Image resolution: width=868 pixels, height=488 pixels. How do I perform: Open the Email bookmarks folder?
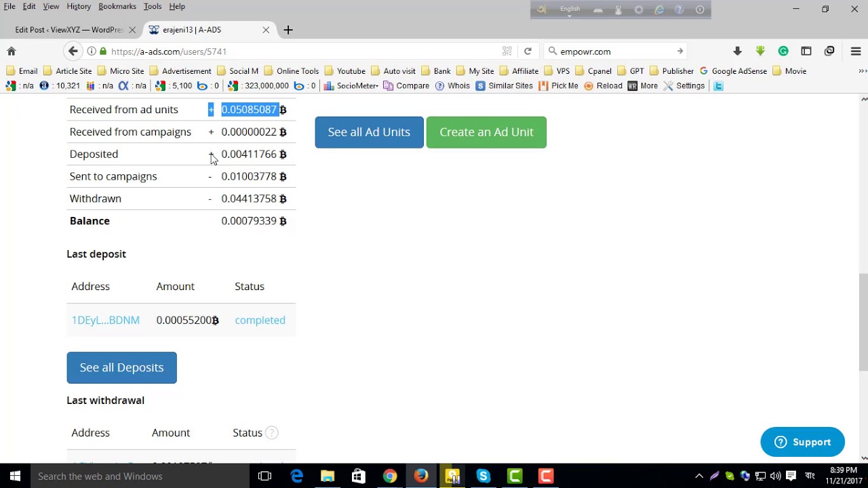click(x=22, y=71)
